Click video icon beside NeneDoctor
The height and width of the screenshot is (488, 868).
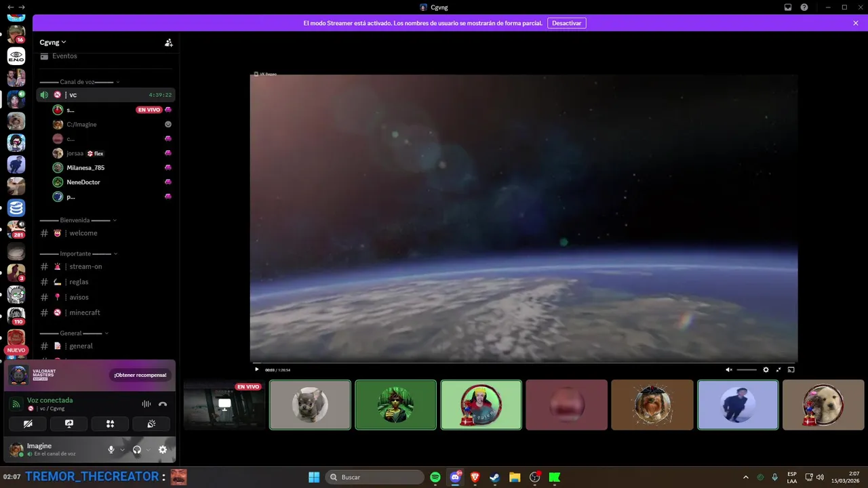click(168, 182)
